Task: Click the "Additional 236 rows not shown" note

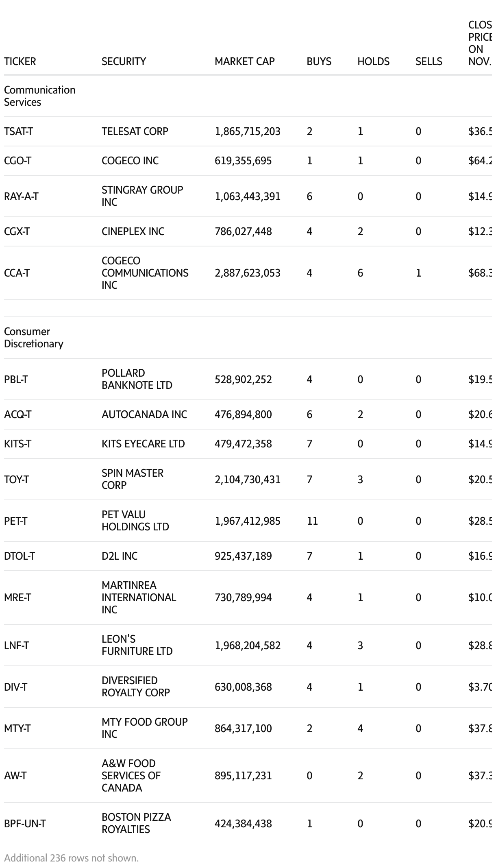Action: tap(71, 858)
